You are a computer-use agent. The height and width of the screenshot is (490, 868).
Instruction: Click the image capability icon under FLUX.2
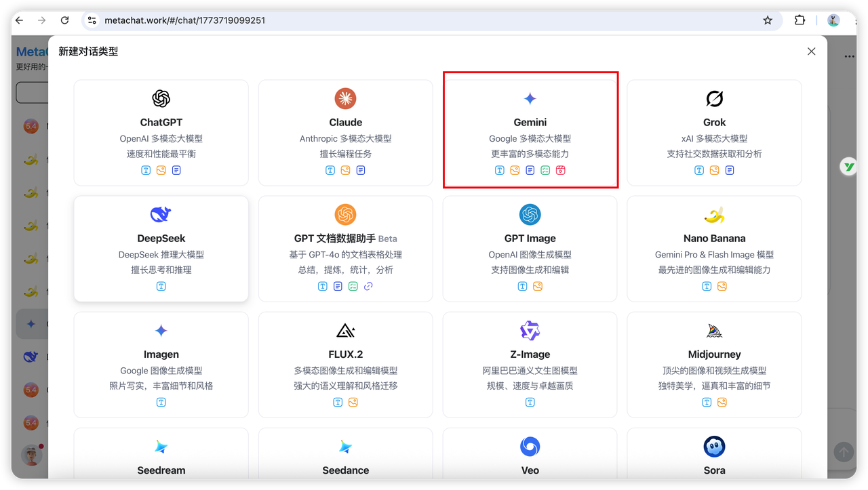point(353,402)
